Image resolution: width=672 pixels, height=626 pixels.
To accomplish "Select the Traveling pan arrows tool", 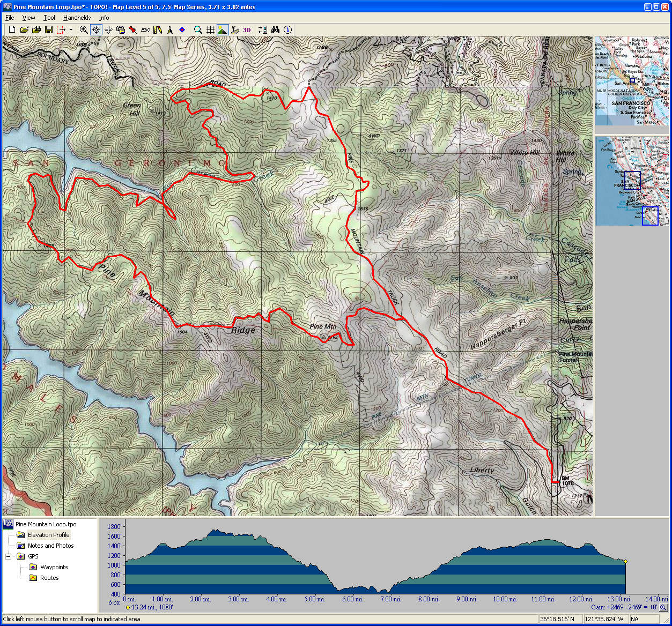I will click(x=108, y=30).
